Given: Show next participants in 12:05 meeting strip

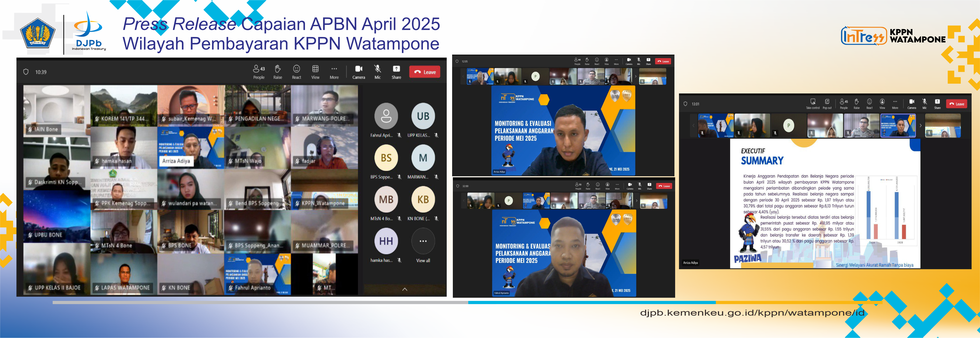Looking at the screenshot, I should [x=636, y=76].
